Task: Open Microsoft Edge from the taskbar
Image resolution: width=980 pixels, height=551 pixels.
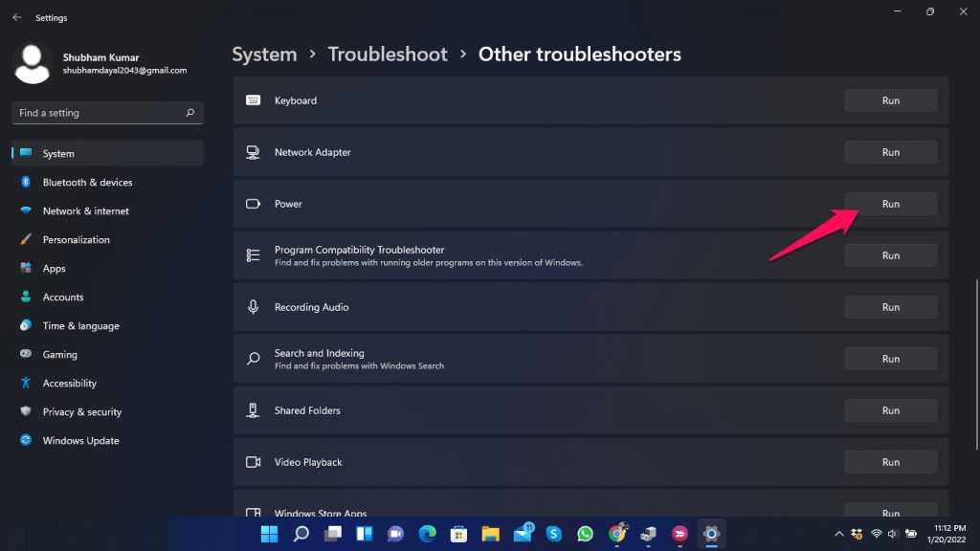Action: [427, 533]
